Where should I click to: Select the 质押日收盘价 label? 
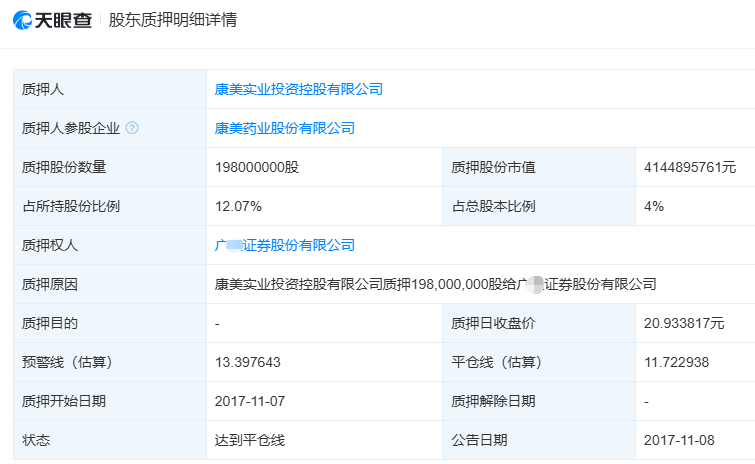pos(494,323)
